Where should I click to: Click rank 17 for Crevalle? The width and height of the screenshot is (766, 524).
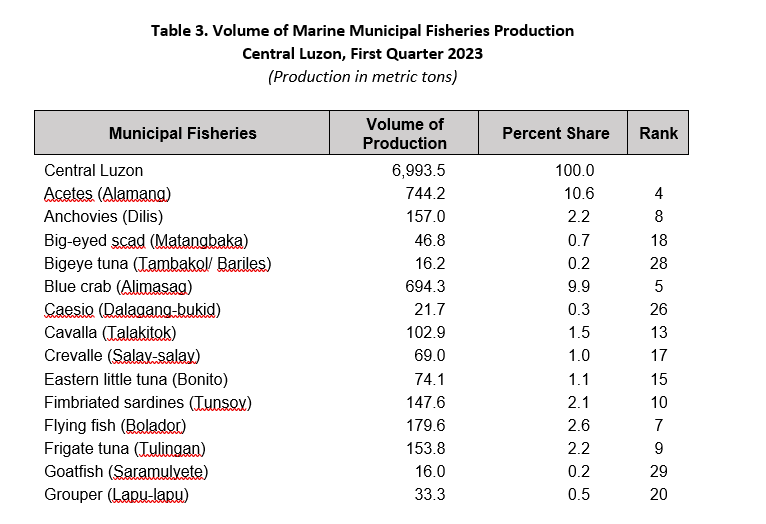tap(659, 355)
